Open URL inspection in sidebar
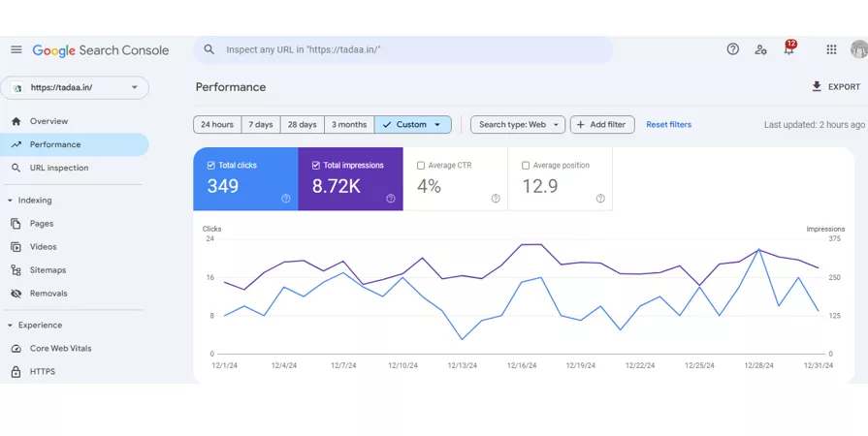 coord(58,168)
